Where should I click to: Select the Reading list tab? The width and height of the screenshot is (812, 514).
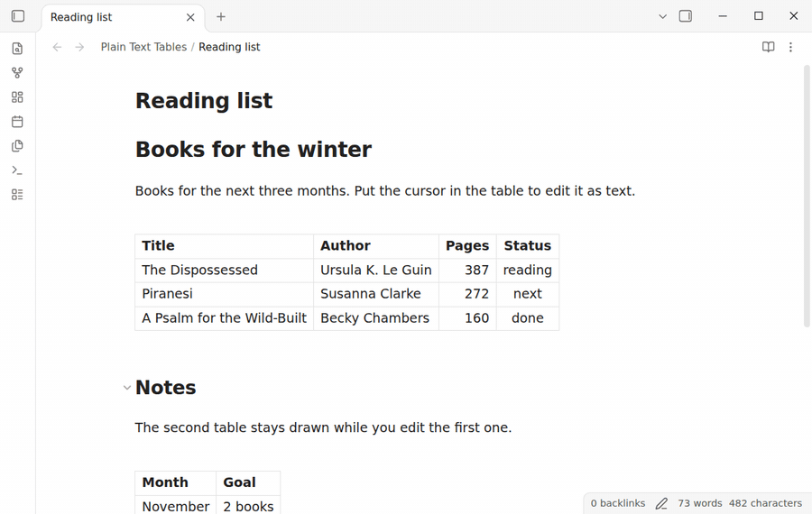coord(123,17)
